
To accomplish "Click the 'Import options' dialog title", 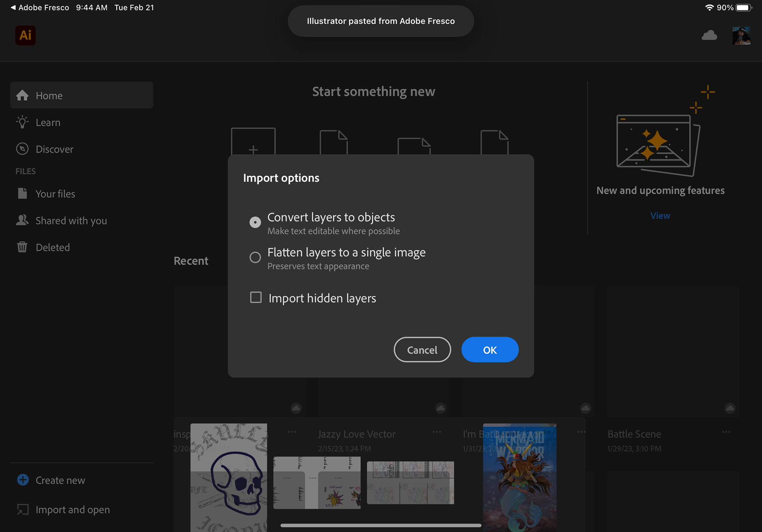I will coord(281,178).
